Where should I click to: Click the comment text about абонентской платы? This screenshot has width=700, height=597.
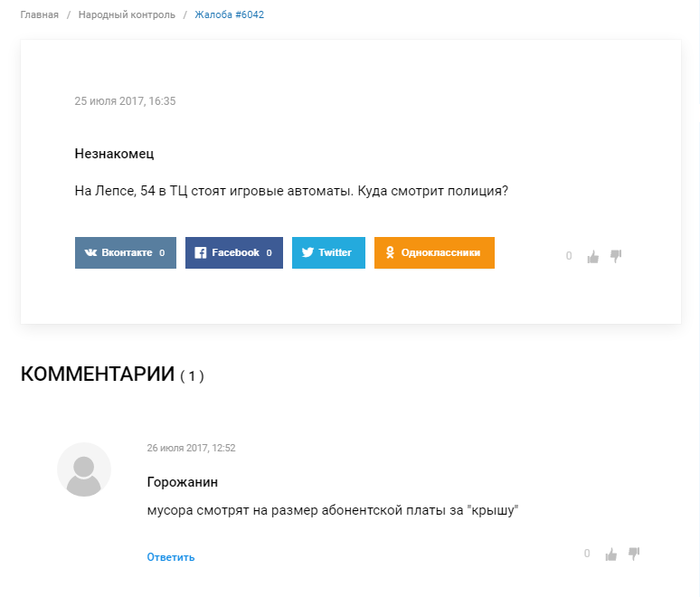point(331,511)
